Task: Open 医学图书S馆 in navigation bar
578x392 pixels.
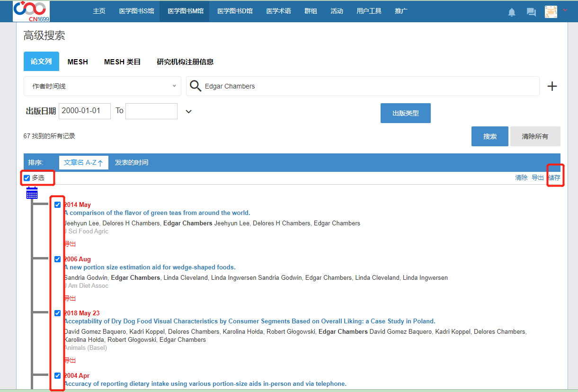Action: point(136,11)
